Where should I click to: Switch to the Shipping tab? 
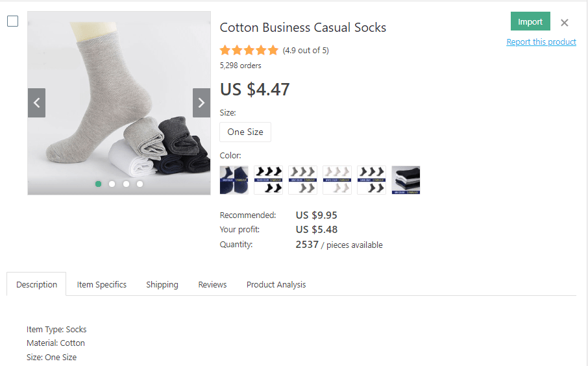click(162, 284)
